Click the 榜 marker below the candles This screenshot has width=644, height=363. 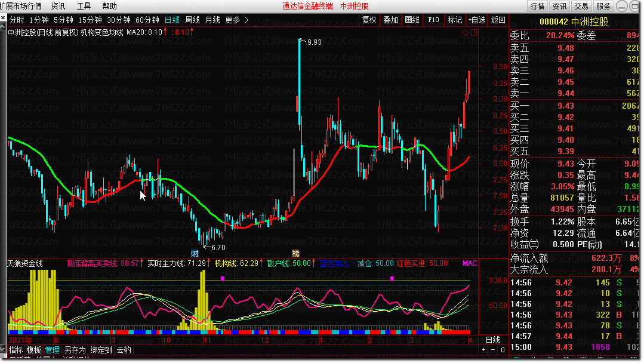click(295, 253)
